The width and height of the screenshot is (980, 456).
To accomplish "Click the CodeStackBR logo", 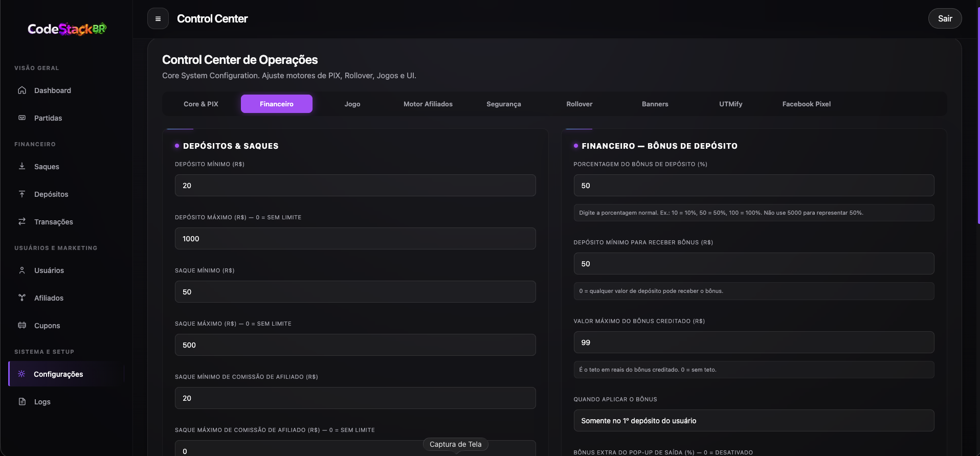I will click(x=67, y=29).
